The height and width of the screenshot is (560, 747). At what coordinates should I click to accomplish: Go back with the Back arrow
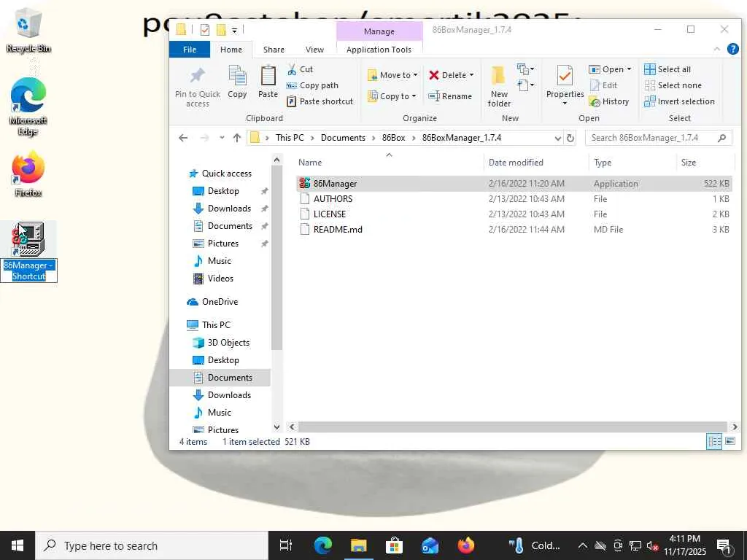point(183,138)
